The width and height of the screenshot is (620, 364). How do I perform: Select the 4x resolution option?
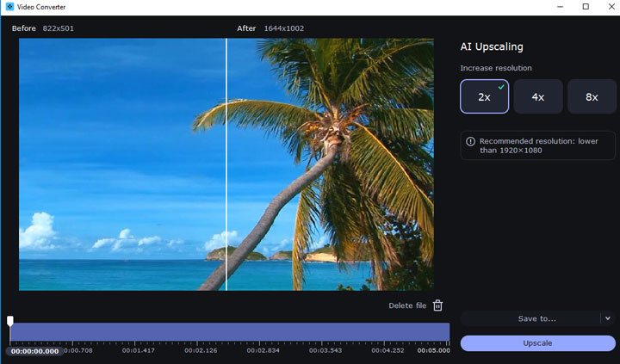coord(538,96)
